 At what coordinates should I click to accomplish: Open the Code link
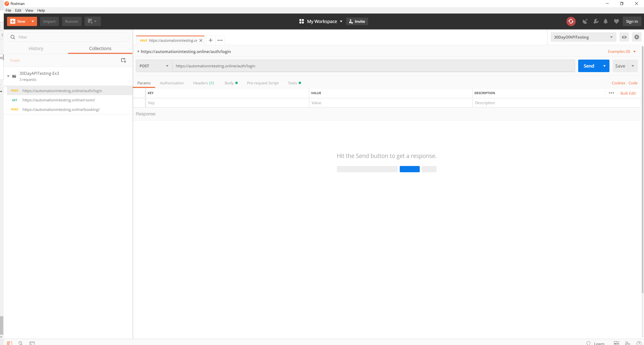(x=633, y=83)
